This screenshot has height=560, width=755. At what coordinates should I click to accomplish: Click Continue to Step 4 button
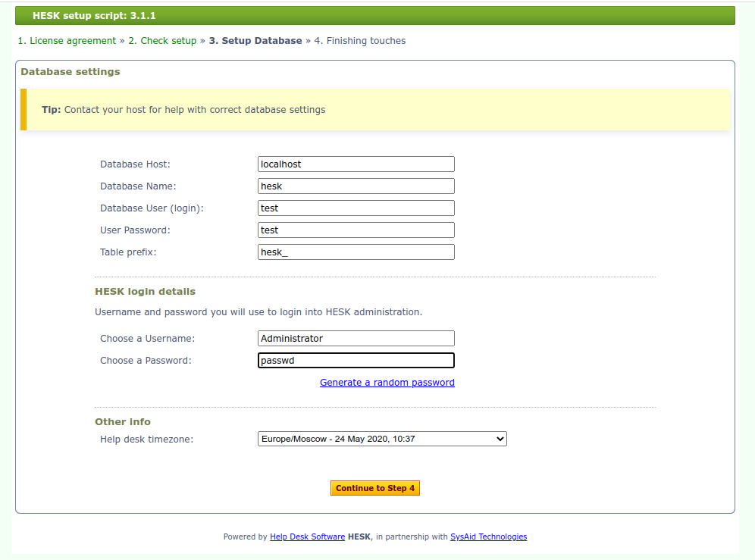[375, 488]
